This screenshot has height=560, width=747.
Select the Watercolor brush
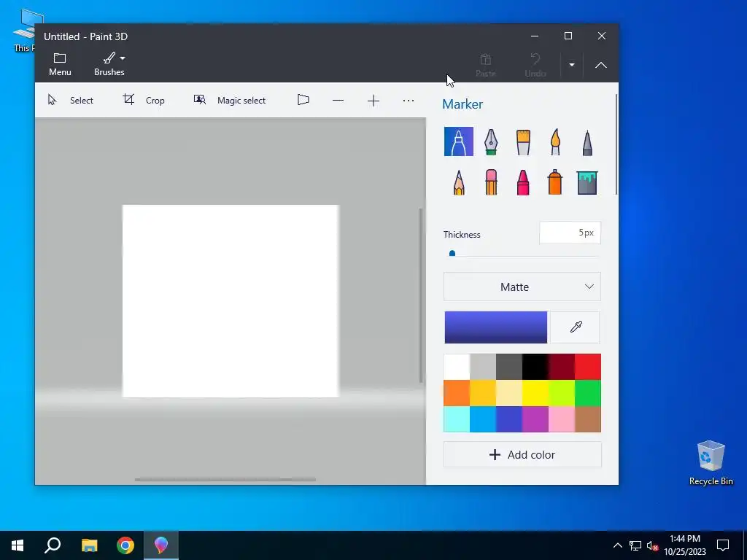[x=555, y=141]
